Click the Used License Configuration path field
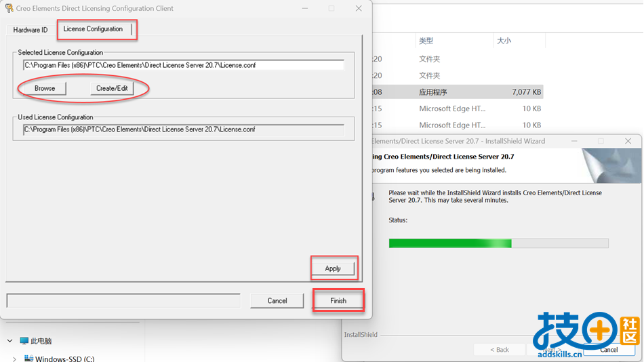 pos(184,129)
